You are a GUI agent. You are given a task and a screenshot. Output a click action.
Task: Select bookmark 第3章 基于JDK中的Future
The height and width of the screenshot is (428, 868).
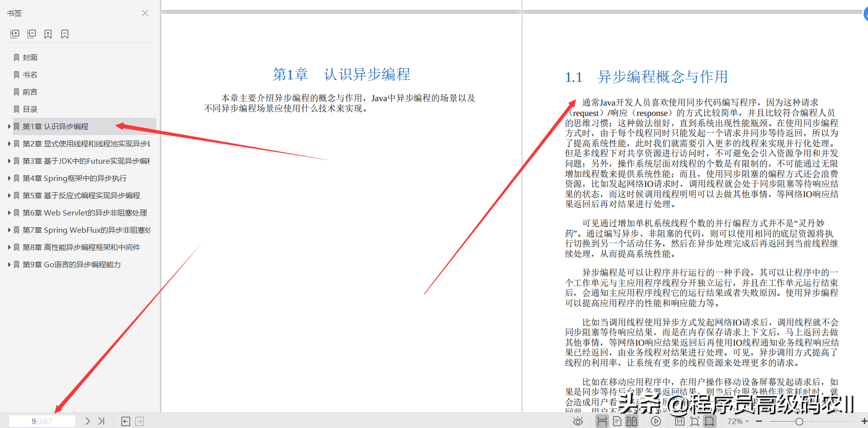point(86,161)
